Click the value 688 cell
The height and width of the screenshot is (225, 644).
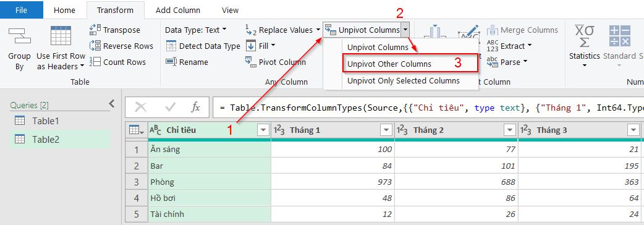pyautogui.click(x=456, y=182)
